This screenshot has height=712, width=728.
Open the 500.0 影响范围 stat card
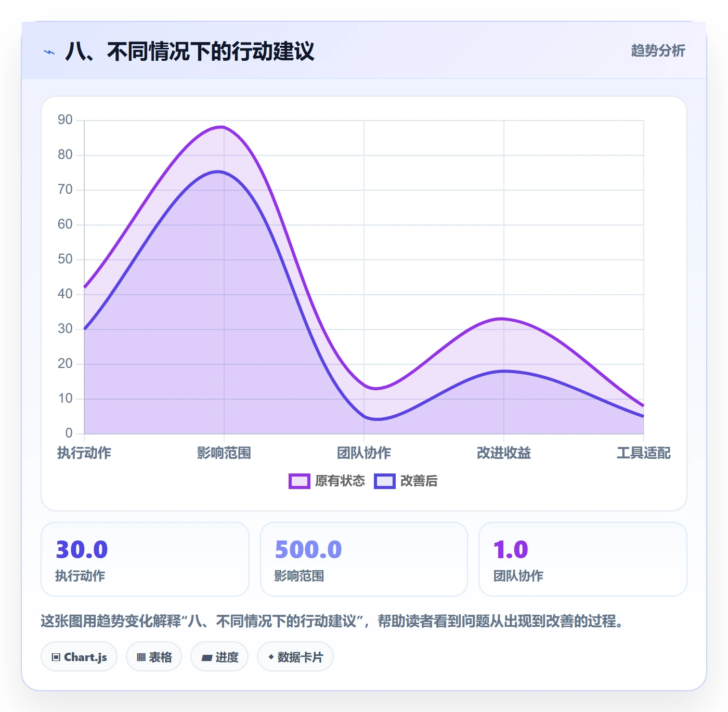[x=364, y=559]
